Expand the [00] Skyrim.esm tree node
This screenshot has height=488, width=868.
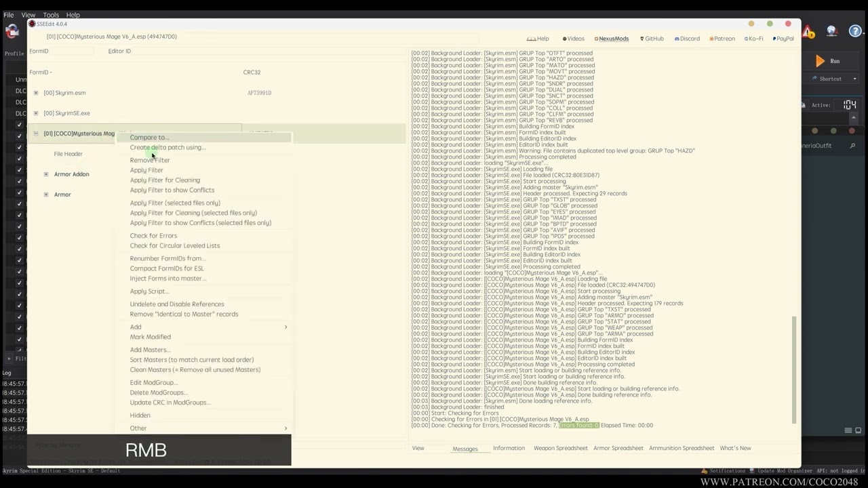(x=36, y=93)
